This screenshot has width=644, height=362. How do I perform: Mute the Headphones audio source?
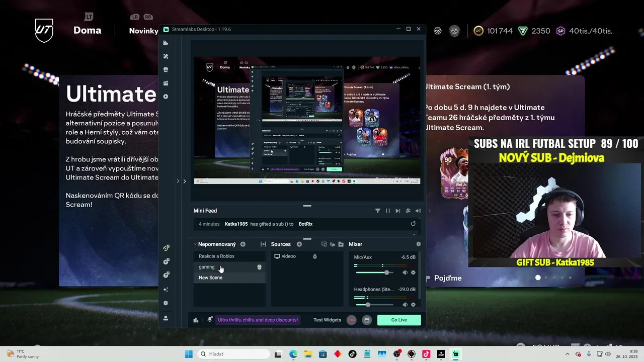(x=405, y=305)
